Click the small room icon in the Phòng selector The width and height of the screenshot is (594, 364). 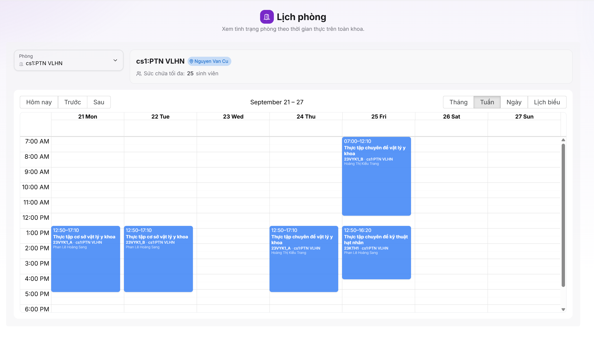21,64
